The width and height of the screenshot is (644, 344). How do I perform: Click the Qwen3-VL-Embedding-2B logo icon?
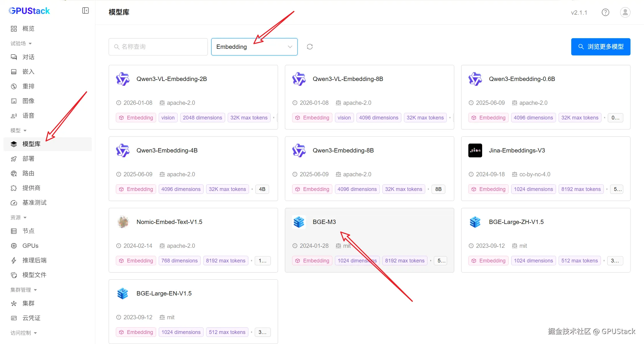tap(123, 79)
